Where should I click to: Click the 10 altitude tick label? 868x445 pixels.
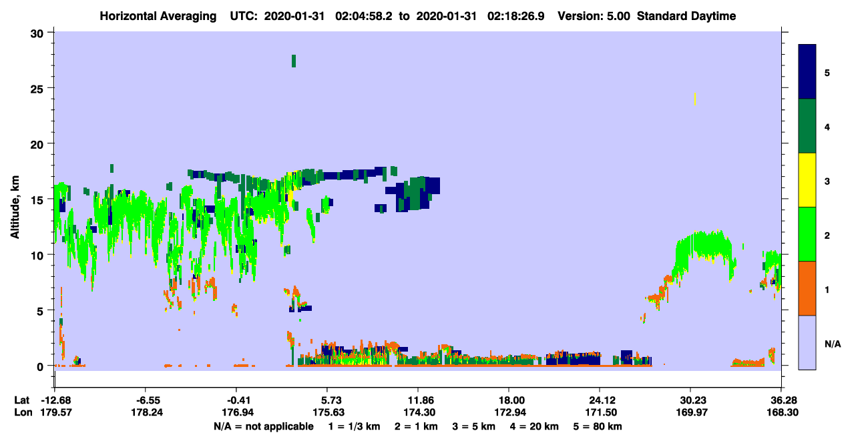[x=37, y=255]
